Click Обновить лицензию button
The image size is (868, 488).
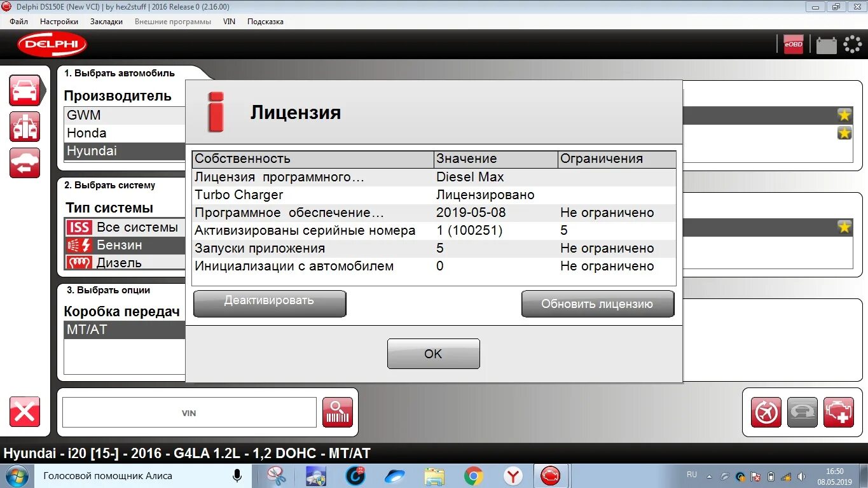coord(598,303)
